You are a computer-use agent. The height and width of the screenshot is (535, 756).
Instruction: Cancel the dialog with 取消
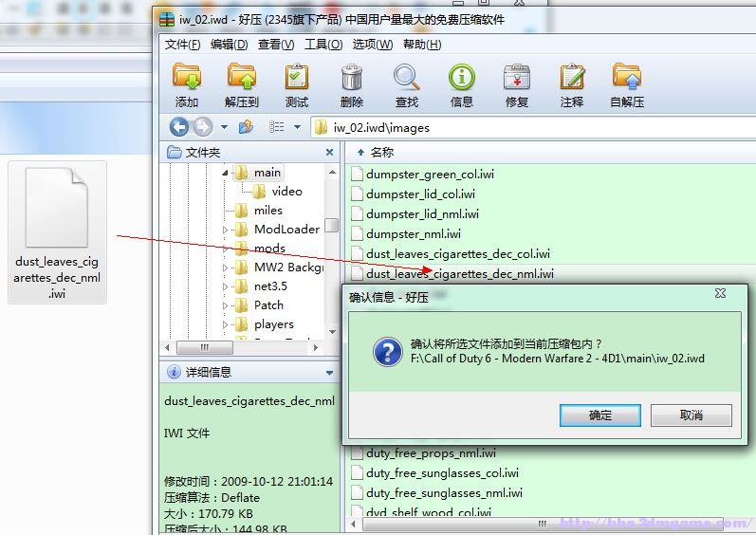click(691, 415)
